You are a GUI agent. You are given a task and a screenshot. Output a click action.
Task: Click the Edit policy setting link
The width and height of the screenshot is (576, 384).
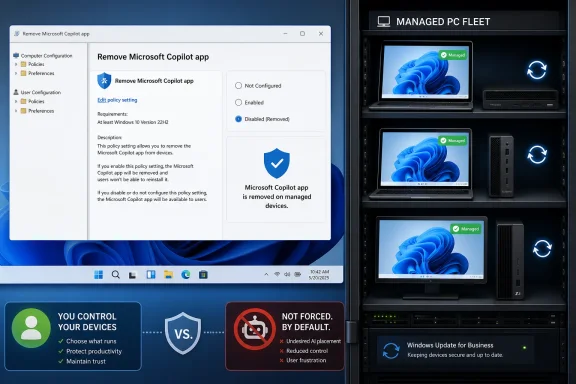coord(117,100)
